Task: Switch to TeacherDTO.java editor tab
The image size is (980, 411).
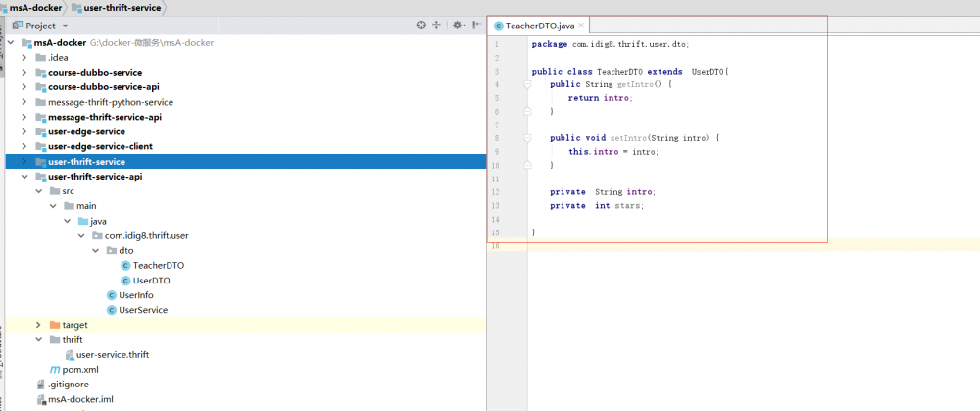Action: tap(540, 25)
